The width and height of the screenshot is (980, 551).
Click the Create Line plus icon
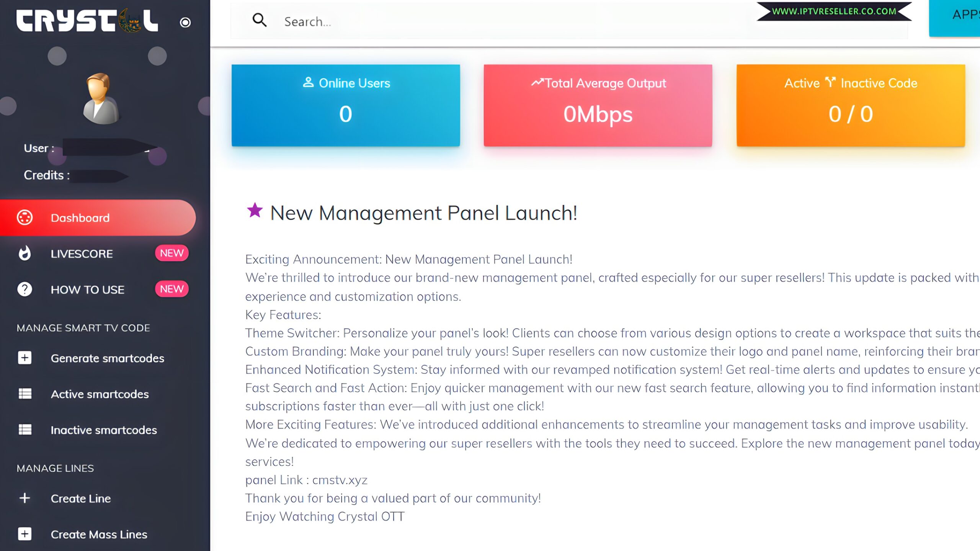click(25, 498)
